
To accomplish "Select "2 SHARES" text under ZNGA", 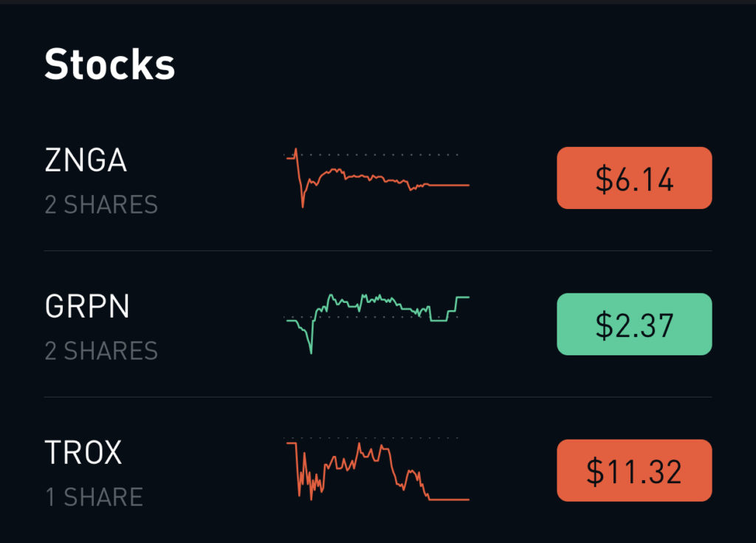I will tap(101, 205).
